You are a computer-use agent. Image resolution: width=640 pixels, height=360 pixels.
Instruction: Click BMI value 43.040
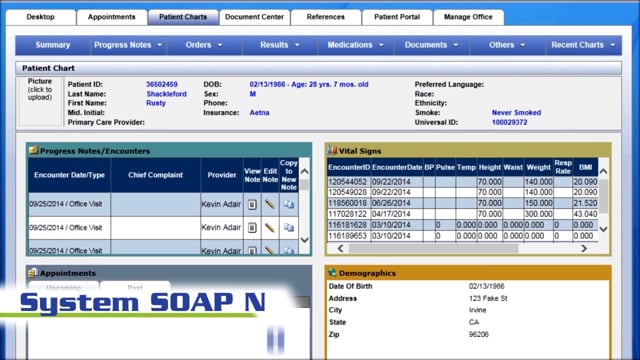click(585, 214)
